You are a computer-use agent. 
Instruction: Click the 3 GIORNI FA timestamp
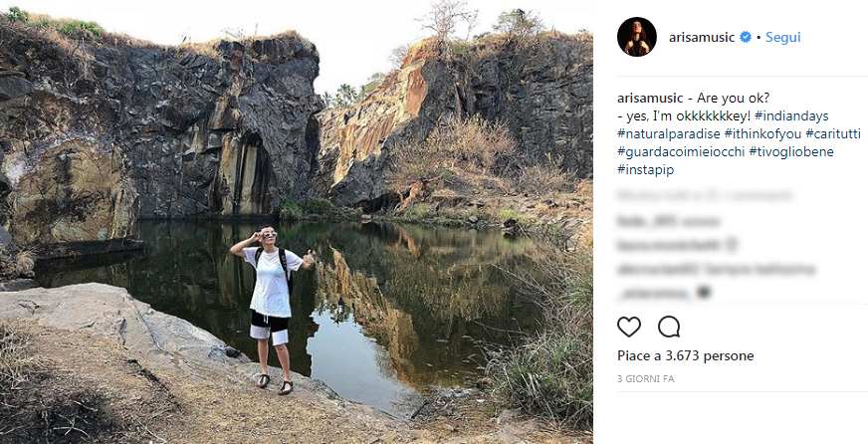tap(647, 379)
